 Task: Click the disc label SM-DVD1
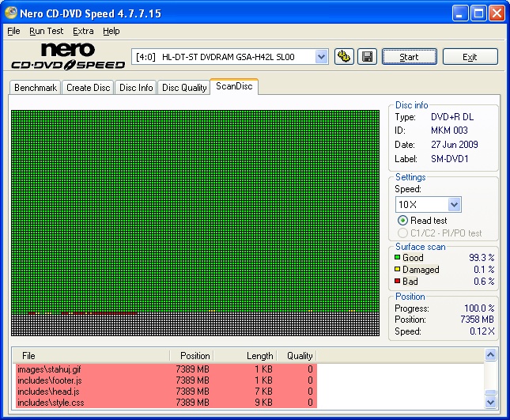449,159
